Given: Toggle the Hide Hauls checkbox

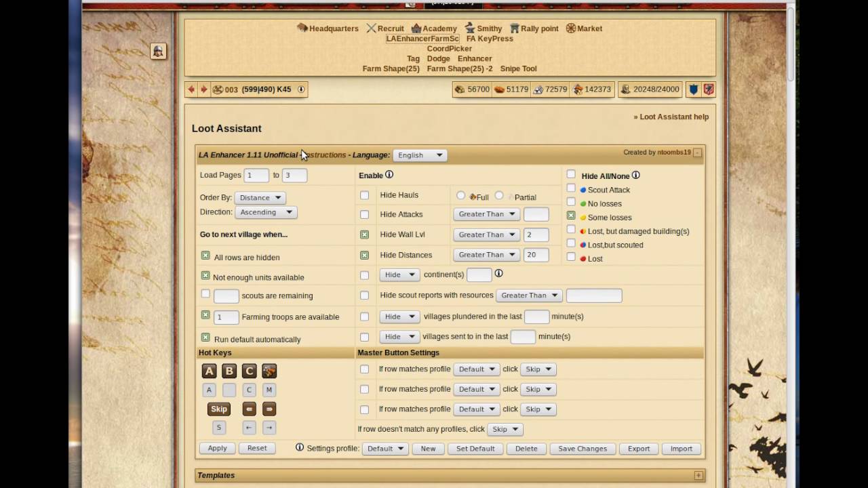Looking at the screenshot, I should click(365, 195).
